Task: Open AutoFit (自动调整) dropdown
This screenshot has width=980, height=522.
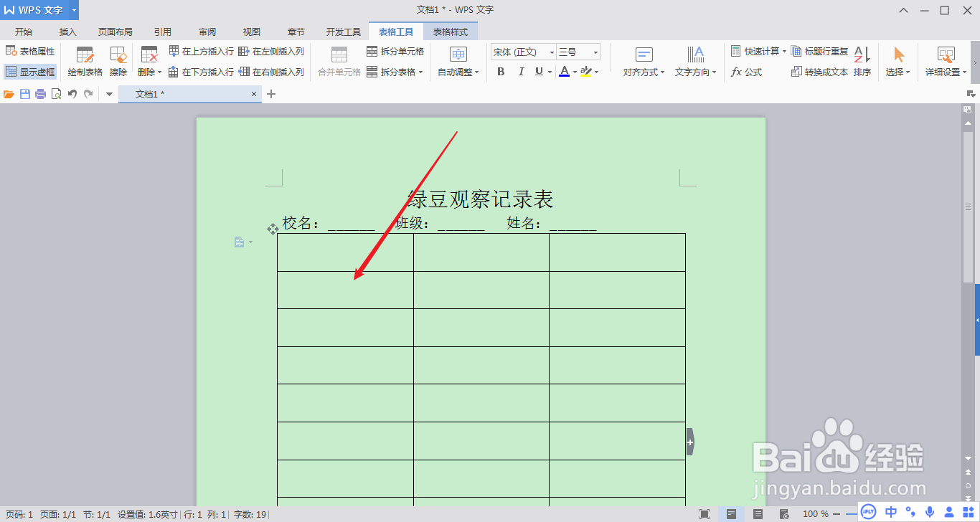Action: point(458,62)
